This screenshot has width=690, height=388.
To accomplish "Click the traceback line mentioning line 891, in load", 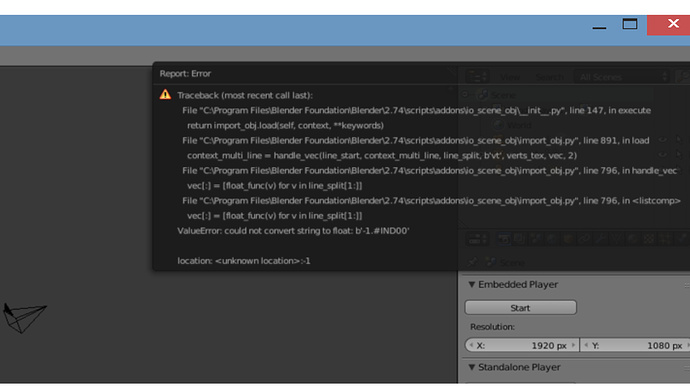I will [415, 140].
